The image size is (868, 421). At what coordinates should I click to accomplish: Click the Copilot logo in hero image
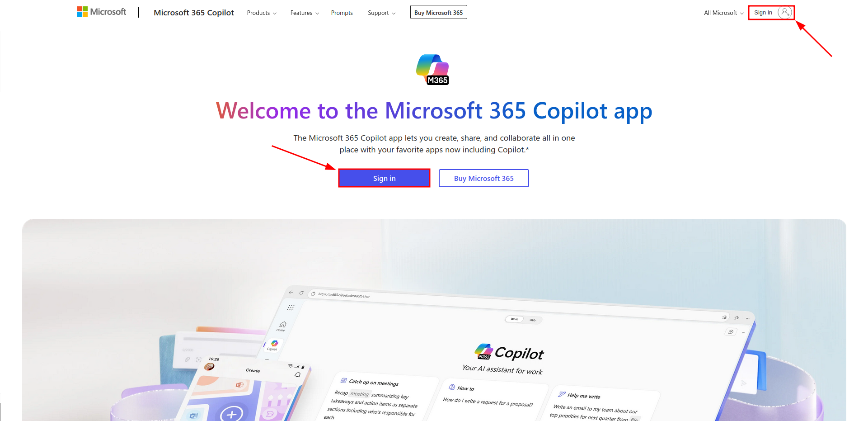pos(484,351)
